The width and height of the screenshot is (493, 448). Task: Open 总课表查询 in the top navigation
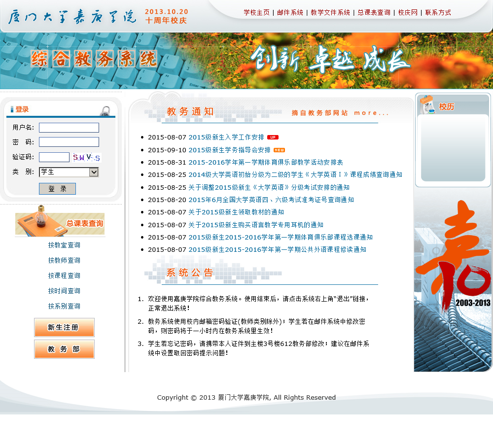(374, 12)
